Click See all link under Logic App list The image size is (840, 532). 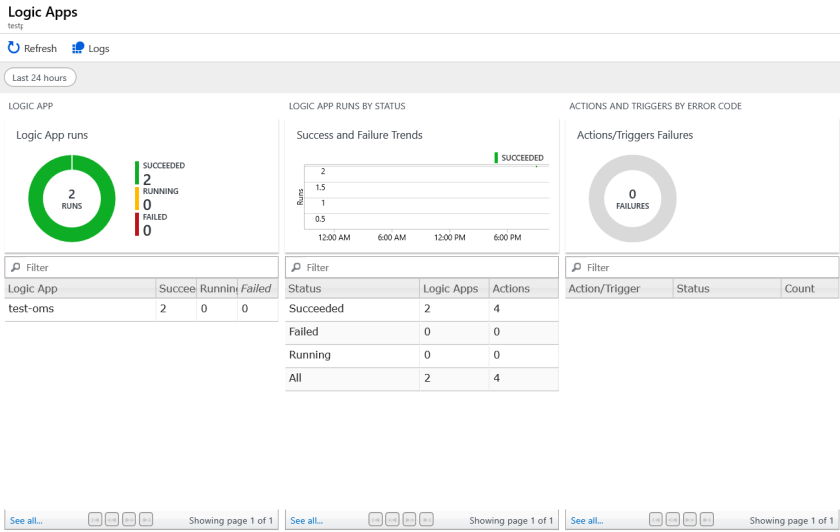pyautogui.click(x=26, y=521)
